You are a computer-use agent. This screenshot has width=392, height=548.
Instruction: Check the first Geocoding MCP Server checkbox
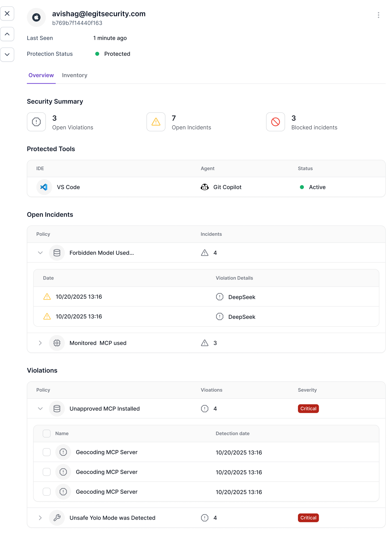pos(47,452)
